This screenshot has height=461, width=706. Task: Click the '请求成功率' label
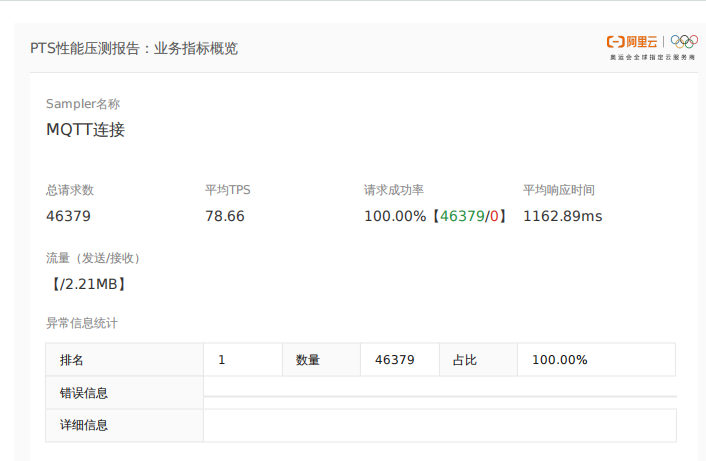(x=394, y=190)
